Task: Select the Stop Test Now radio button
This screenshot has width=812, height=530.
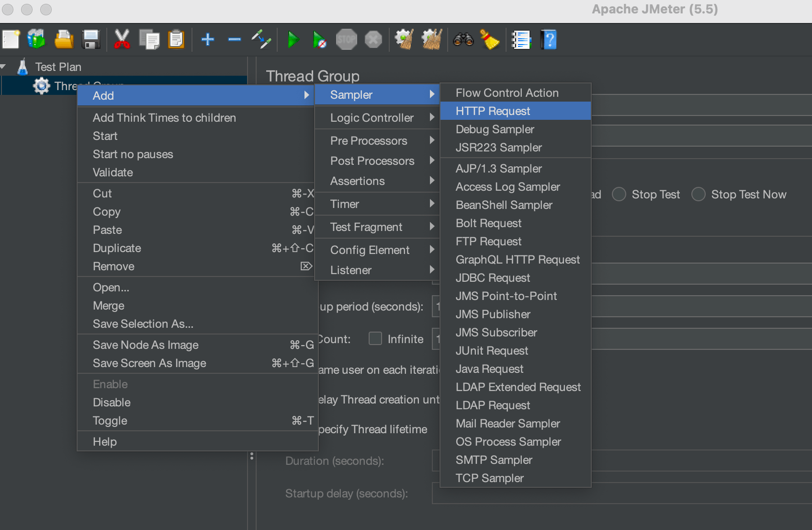Action: pyautogui.click(x=699, y=194)
